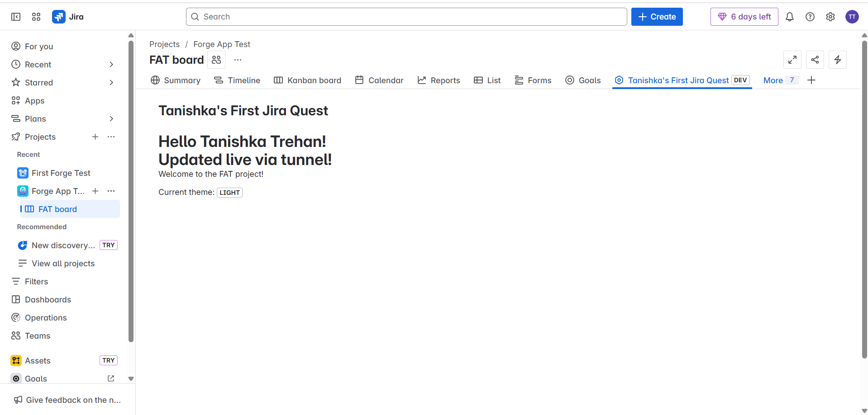868x415 pixels.
Task: Click the megaphone feedback icon
Action: (x=18, y=400)
